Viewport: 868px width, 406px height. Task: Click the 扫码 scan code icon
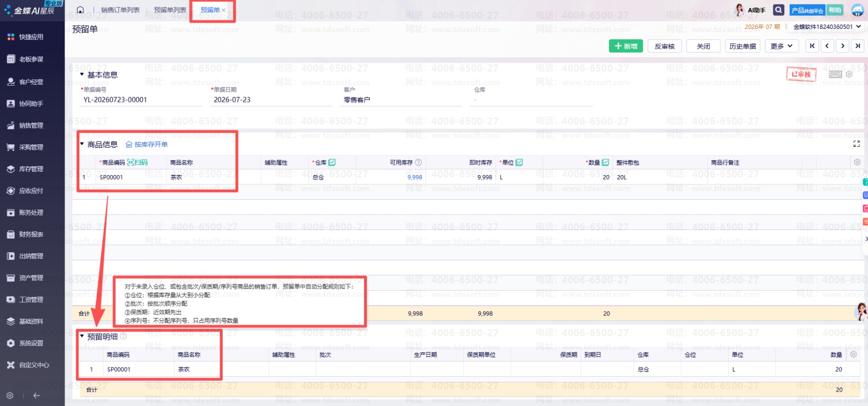coord(138,163)
